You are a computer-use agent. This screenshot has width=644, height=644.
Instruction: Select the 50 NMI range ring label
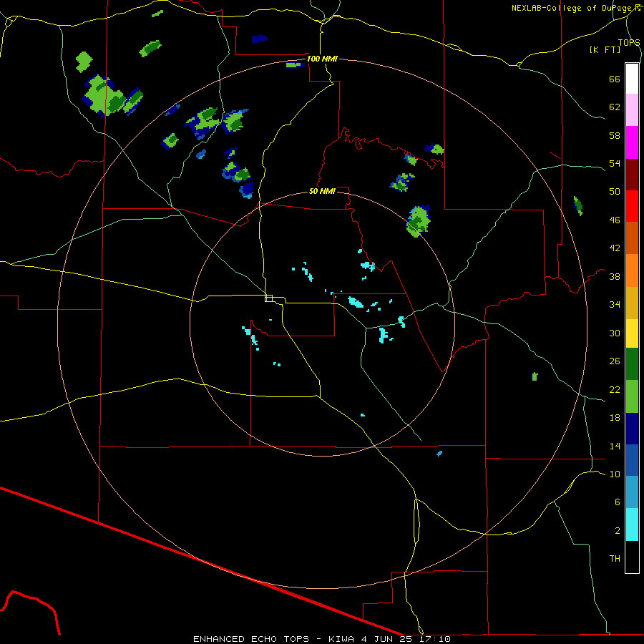click(x=322, y=191)
